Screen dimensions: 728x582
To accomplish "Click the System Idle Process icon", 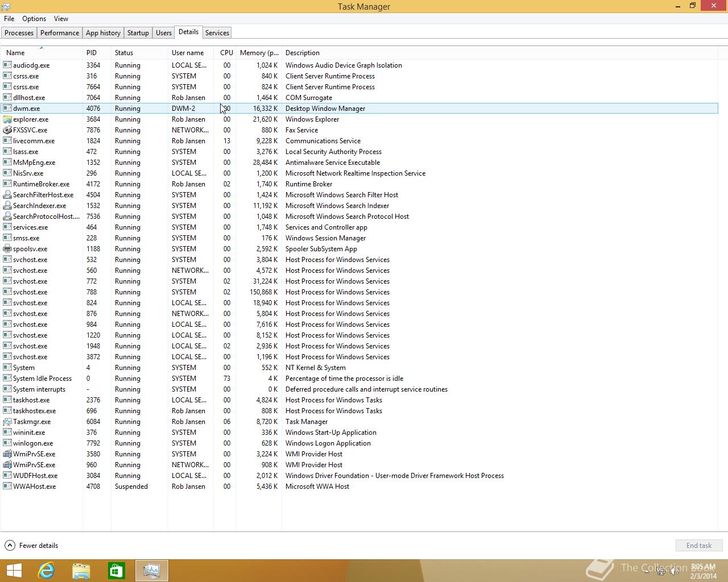I will (7, 379).
